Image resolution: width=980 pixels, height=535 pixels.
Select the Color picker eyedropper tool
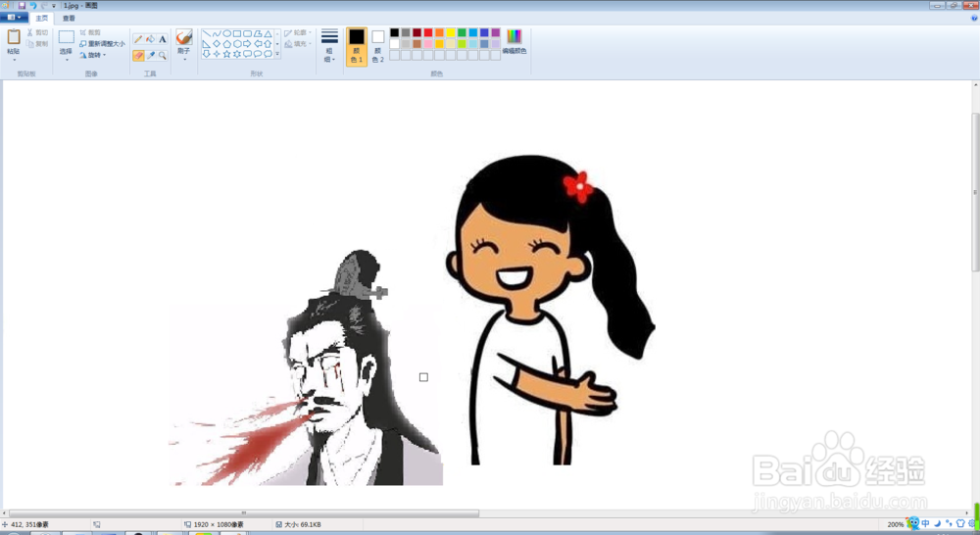click(x=151, y=56)
